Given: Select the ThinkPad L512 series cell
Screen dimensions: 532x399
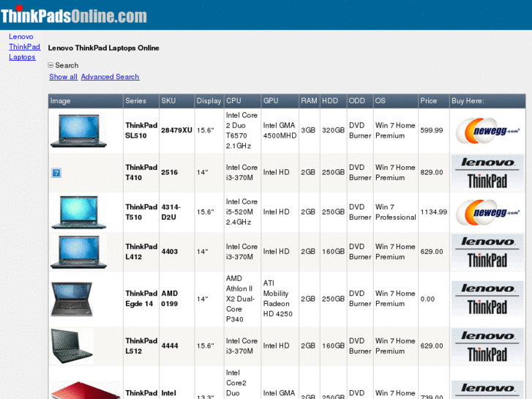Looking at the screenshot, I should coord(141,346).
